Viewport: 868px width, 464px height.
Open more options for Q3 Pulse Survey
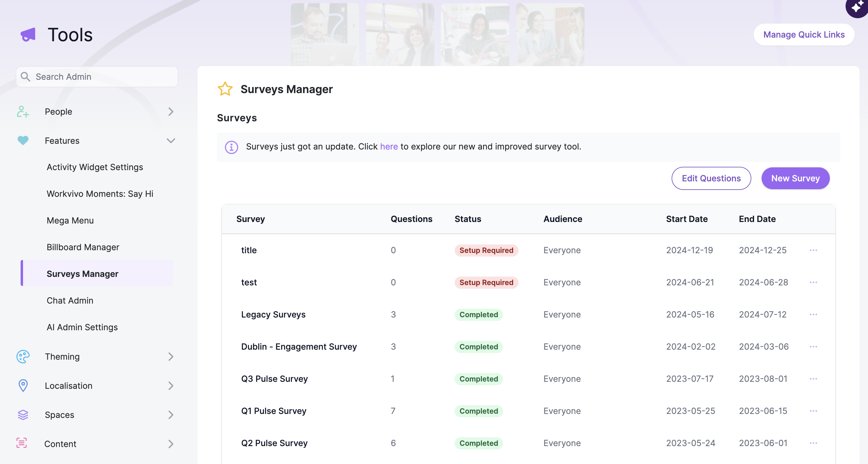(x=813, y=379)
